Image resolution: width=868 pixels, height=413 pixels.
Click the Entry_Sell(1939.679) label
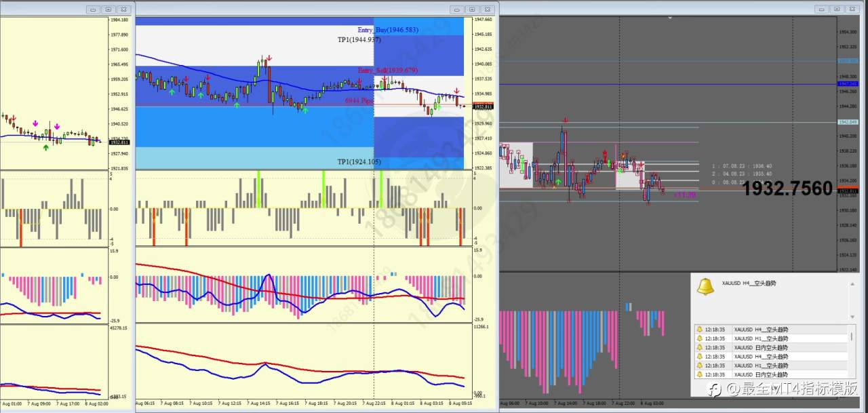(x=388, y=71)
